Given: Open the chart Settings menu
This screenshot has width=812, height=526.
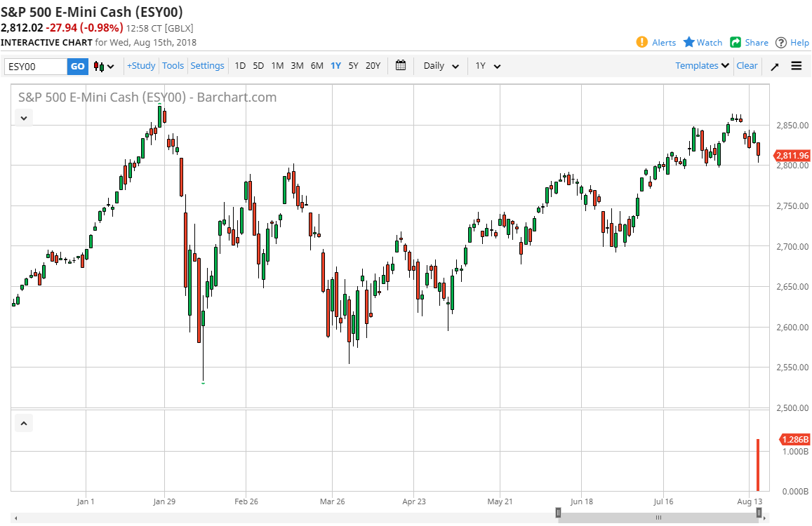Looking at the screenshot, I should pos(207,65).
